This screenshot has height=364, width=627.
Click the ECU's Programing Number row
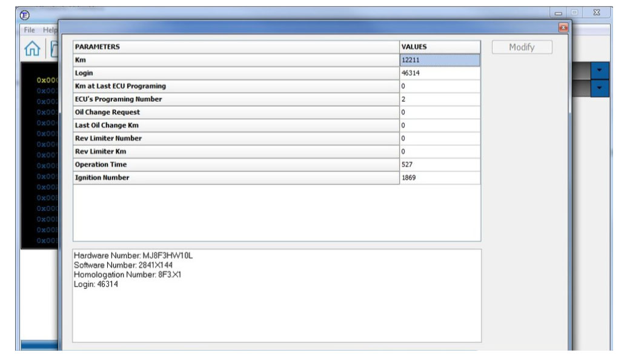pyautogui.click(x=236, y=99)
